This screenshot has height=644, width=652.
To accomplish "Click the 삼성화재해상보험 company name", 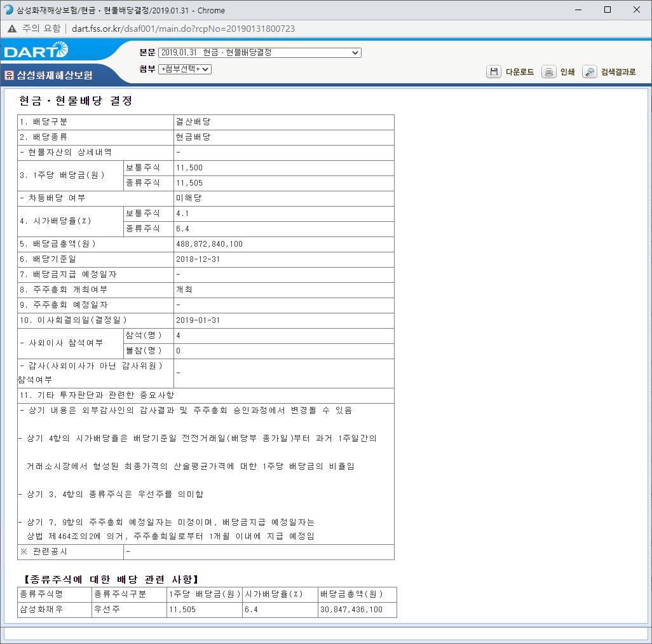I will pyautogui.click(x=55, y=75).
